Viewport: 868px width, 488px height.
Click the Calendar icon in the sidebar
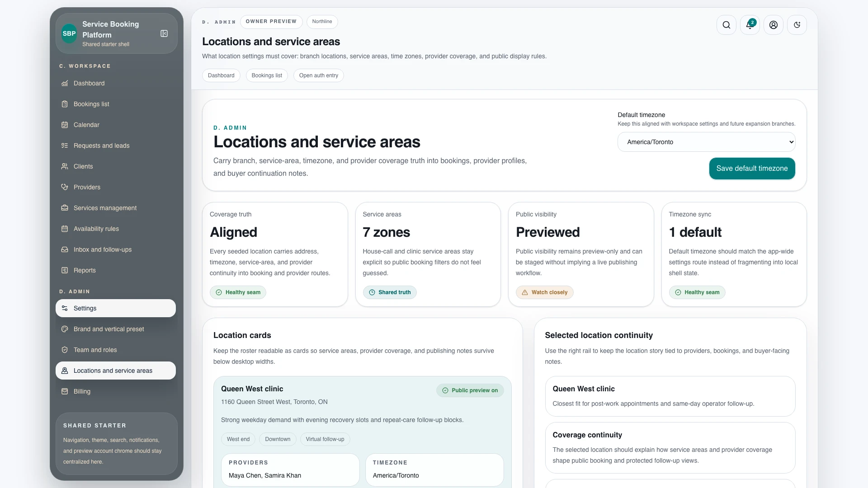[65, 125]
